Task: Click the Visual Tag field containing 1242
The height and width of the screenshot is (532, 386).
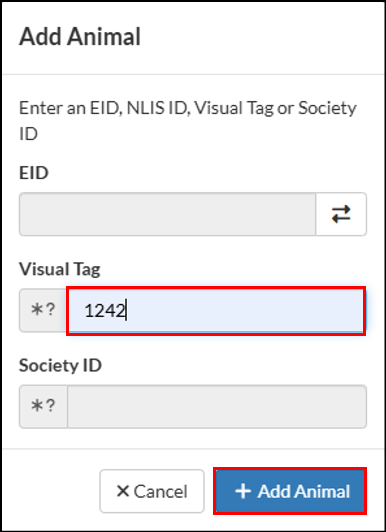Action: point(216,310)
